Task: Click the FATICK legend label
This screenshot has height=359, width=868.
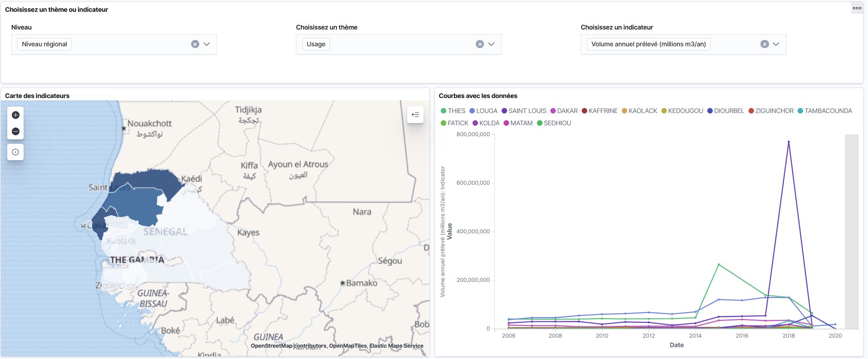Action: coord(458,123)
